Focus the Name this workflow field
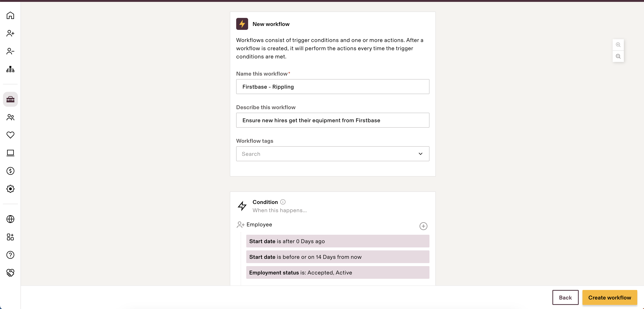 pos(332,87)
